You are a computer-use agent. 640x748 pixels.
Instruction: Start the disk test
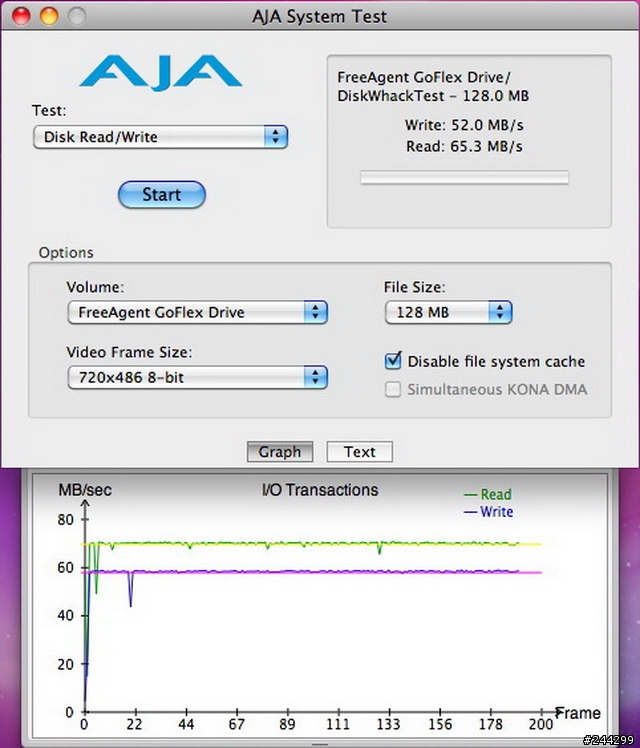point(162,195)
